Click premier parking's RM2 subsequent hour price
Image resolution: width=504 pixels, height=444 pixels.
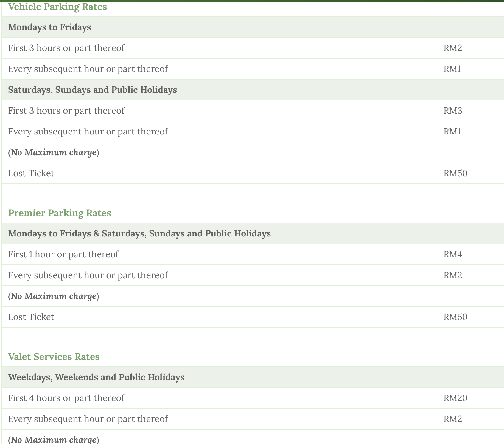coord(452,275)
